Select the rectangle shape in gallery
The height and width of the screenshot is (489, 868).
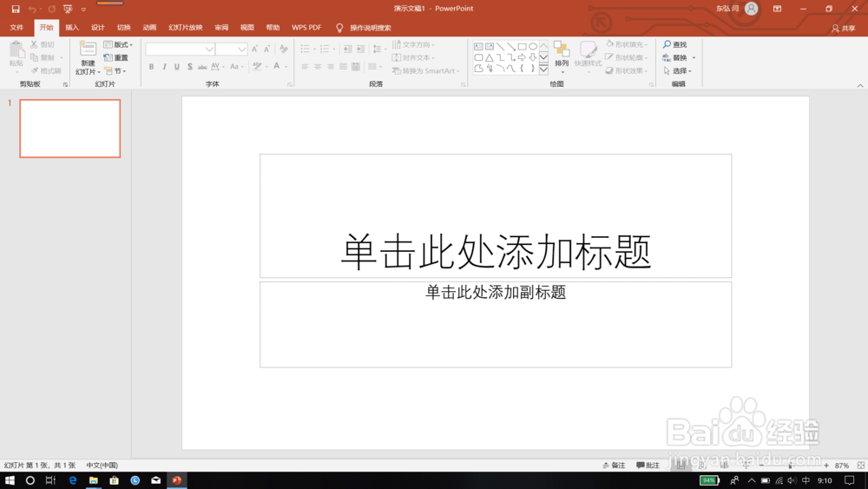[522, 47]
